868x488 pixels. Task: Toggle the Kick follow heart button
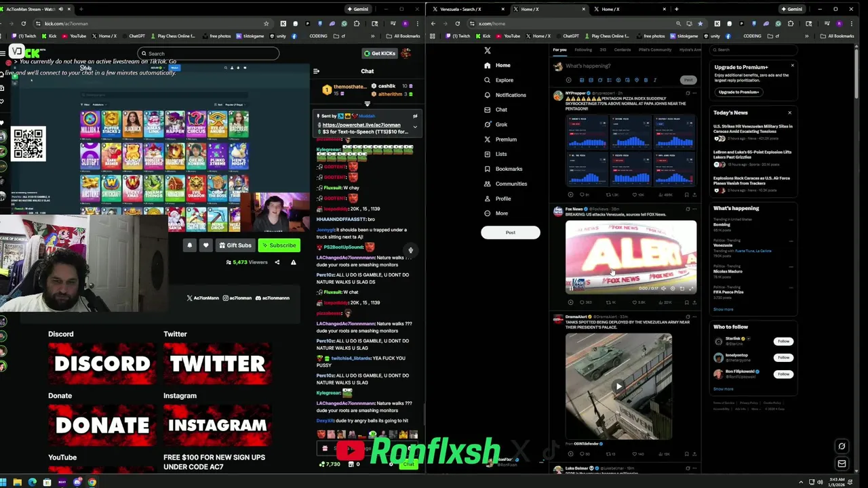[x=205, y=245]
